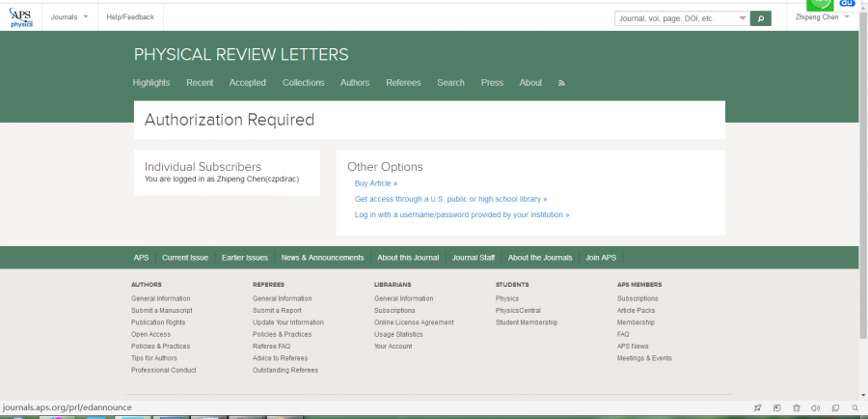Open the APS Physics logo homepage
This screenshot has height=419, width=868.
pos(21,17)
